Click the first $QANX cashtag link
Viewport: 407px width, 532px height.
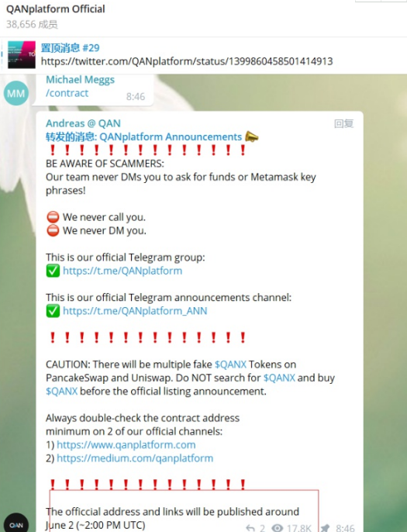[x=231, y=364]
